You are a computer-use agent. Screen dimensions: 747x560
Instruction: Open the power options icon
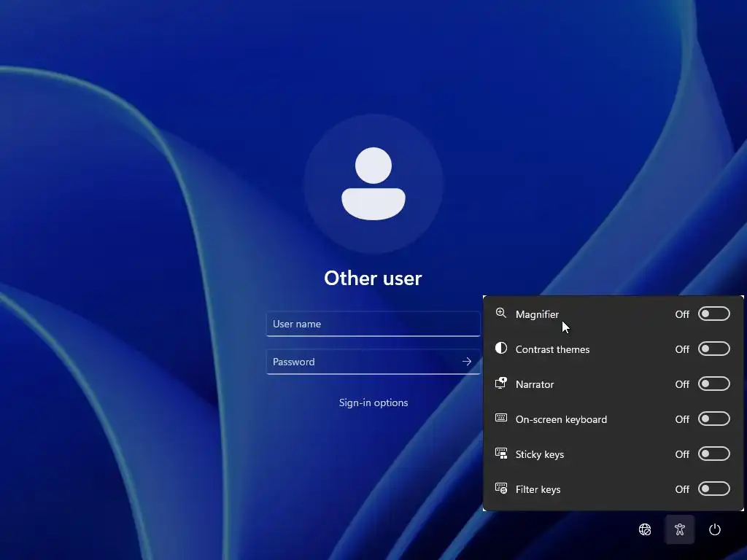coord(715,529)
